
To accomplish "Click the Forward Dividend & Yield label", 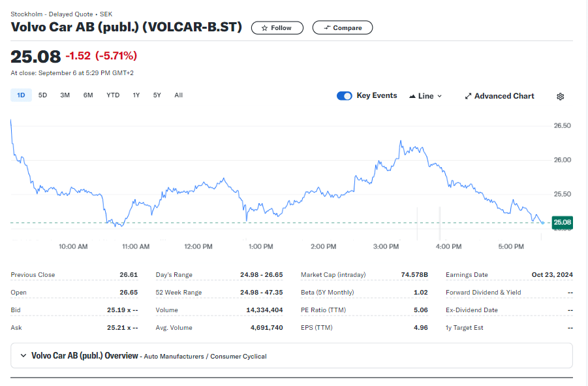I will pyautogui.click(x=484, y=292).
